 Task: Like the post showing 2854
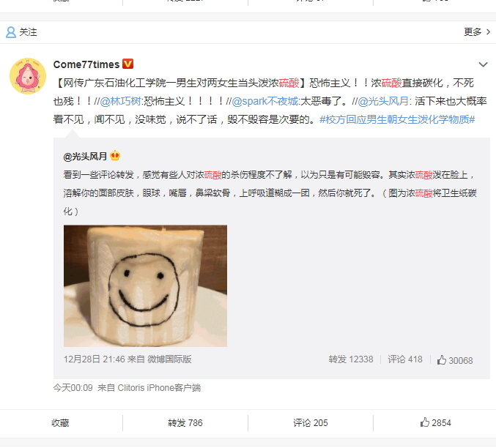point(436,422)
